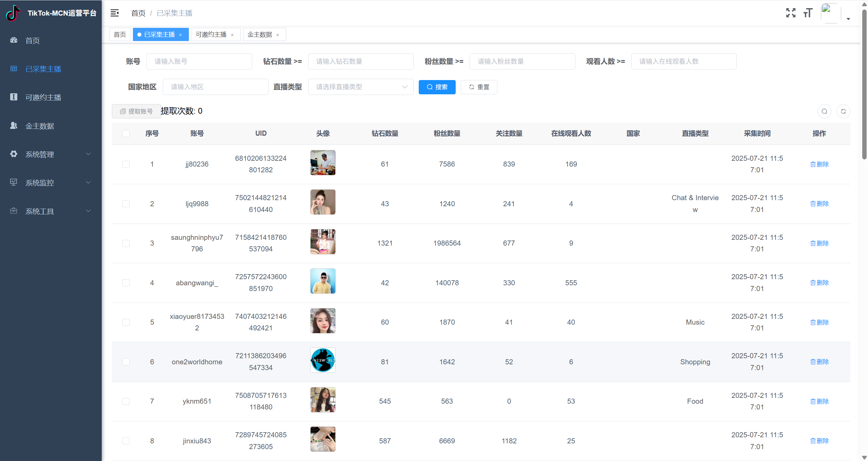Open the 直播类型 dropdown selector
Viewport: 868px width, 461px height.
pos(361,87)
